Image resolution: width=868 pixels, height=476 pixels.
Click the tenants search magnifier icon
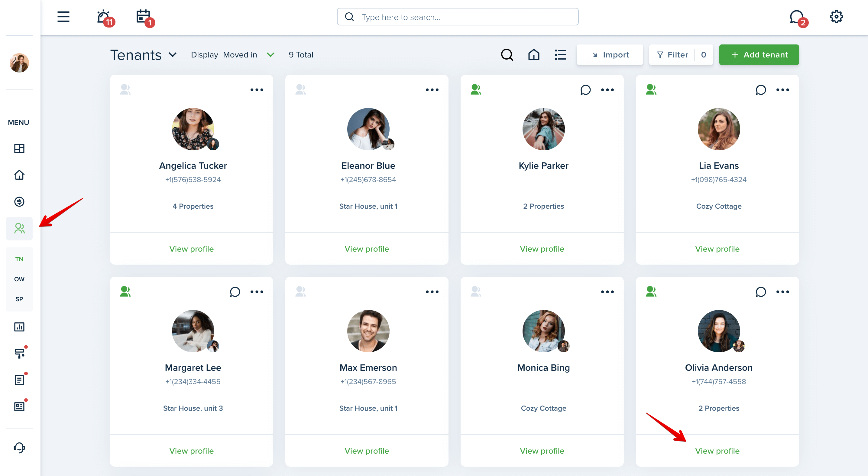pyautogui.click(x=507, y=55)
